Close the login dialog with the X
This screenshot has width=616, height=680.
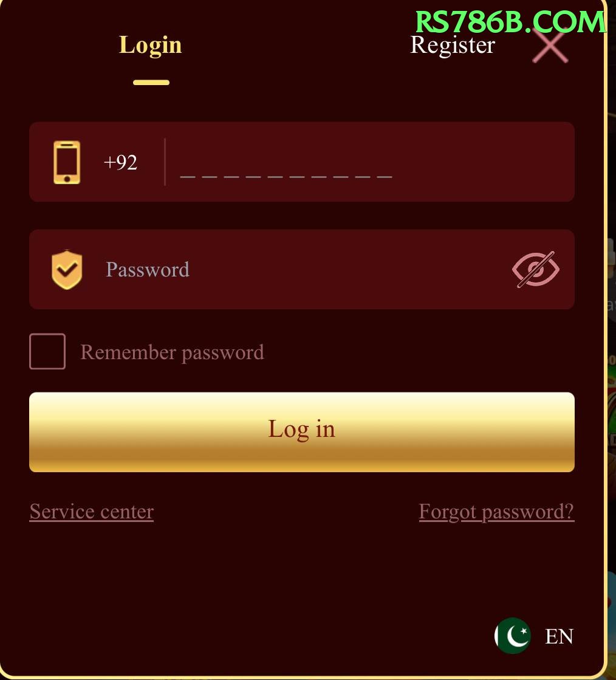[x=550, y=46]
